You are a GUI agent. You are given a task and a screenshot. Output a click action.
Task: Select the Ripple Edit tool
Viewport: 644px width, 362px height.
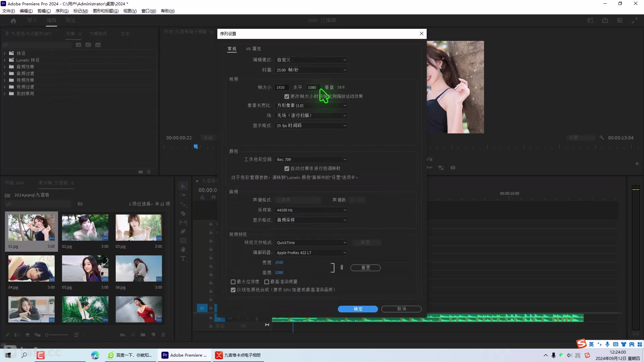(183, 204)
